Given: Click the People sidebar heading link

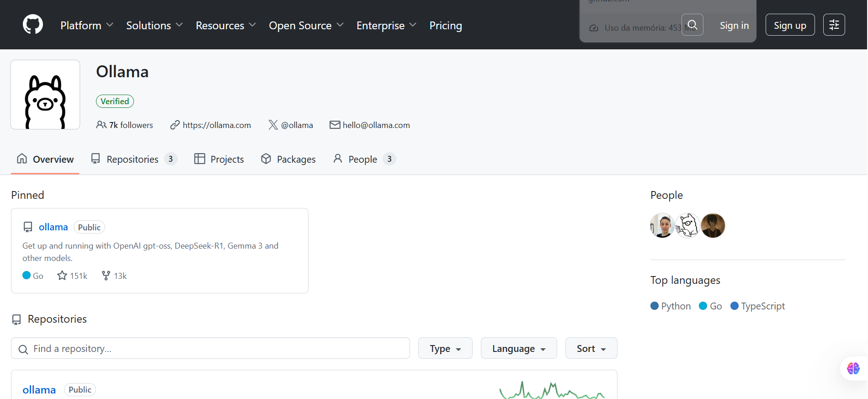Looking at the screenshot, I should (x=666, y=195).
